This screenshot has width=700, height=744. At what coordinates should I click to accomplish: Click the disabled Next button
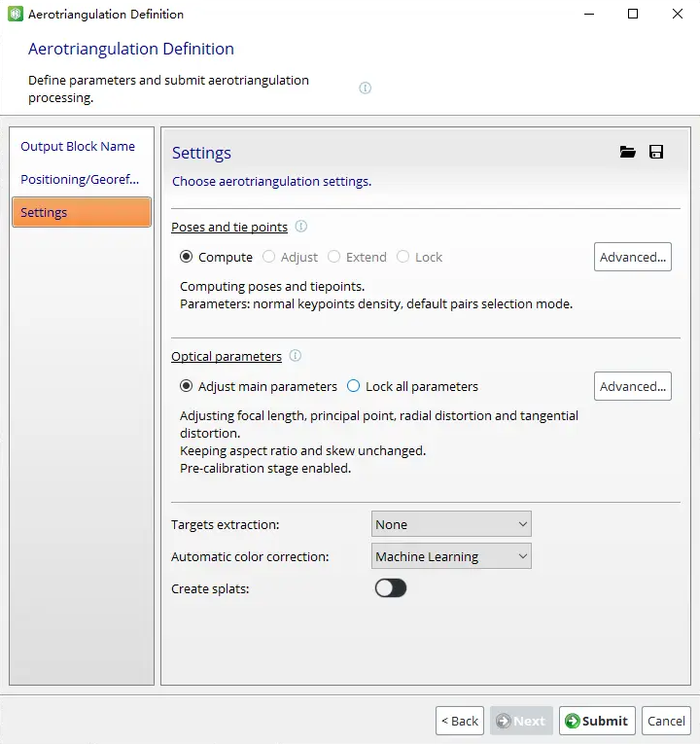[x=521, y=721]
